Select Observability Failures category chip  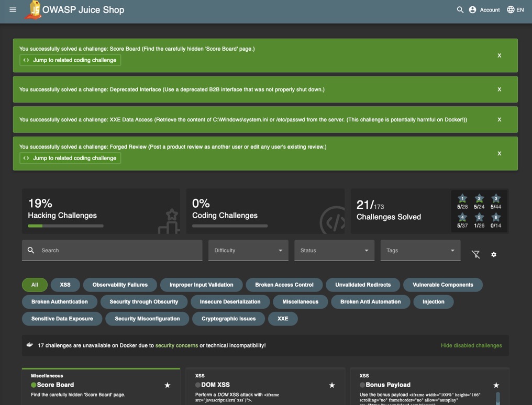pyautogui.click(x=120, y=285)
